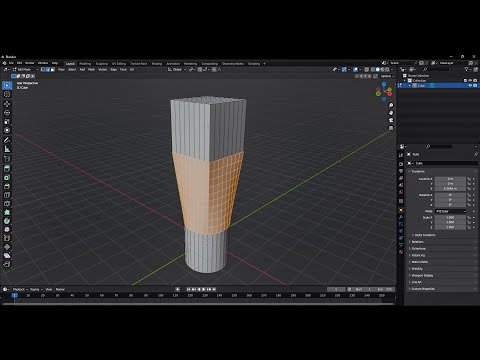The image size is (480, 360).
Task: Select the Poly Build tool
Action: pyautogui.click(x=7, y=212)
